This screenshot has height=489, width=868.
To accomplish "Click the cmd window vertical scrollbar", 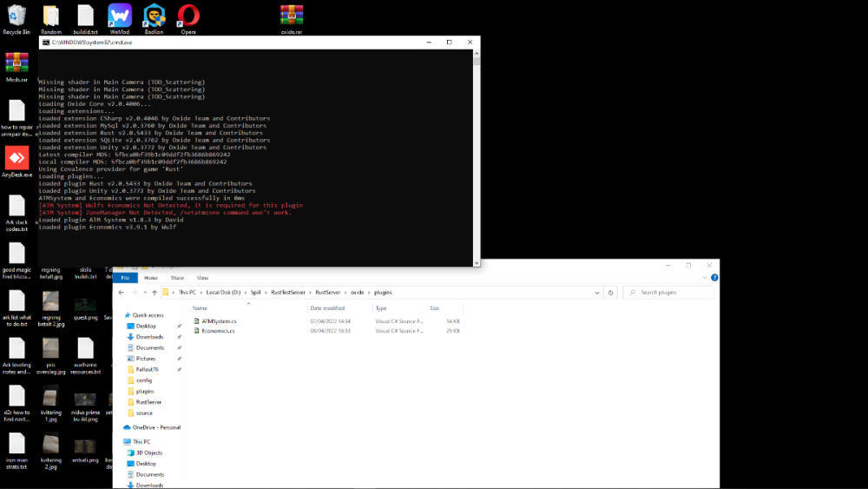I will tap(476, 156).
